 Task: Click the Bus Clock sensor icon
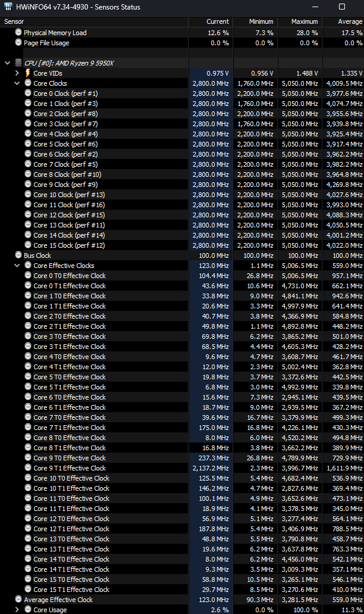[18, 255]
